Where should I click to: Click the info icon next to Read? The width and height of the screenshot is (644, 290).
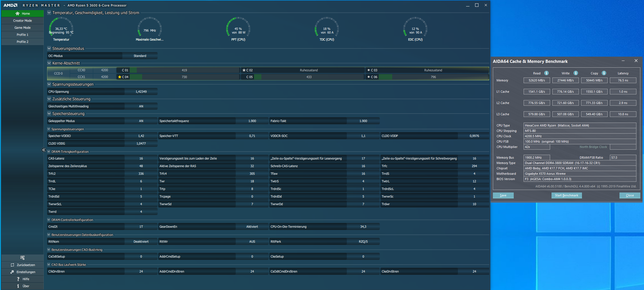546,73
